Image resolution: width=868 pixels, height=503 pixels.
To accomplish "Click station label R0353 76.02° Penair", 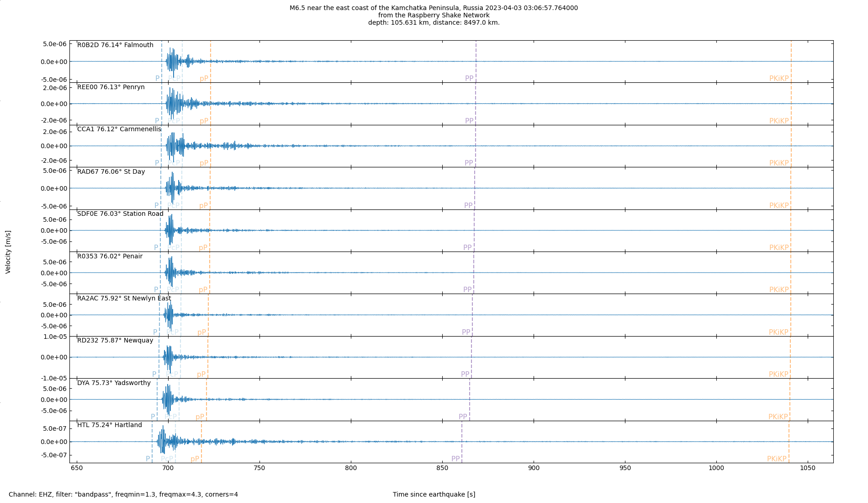I will (110, 256).
